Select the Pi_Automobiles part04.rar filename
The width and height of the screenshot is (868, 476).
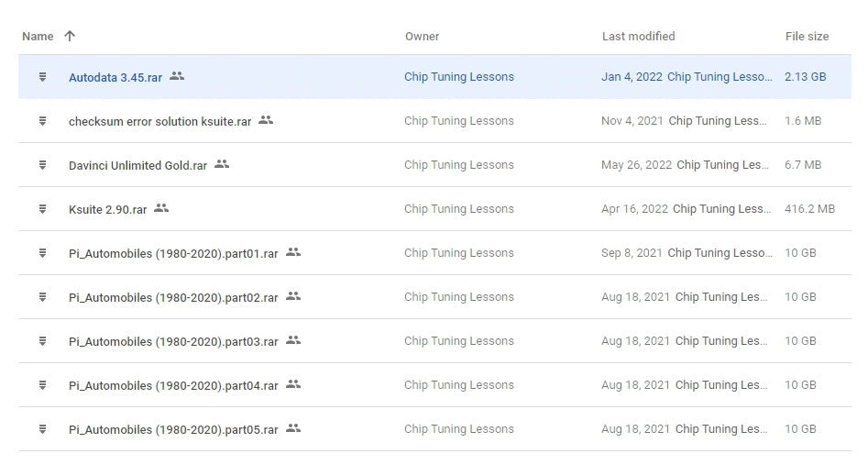pos(173,385)
